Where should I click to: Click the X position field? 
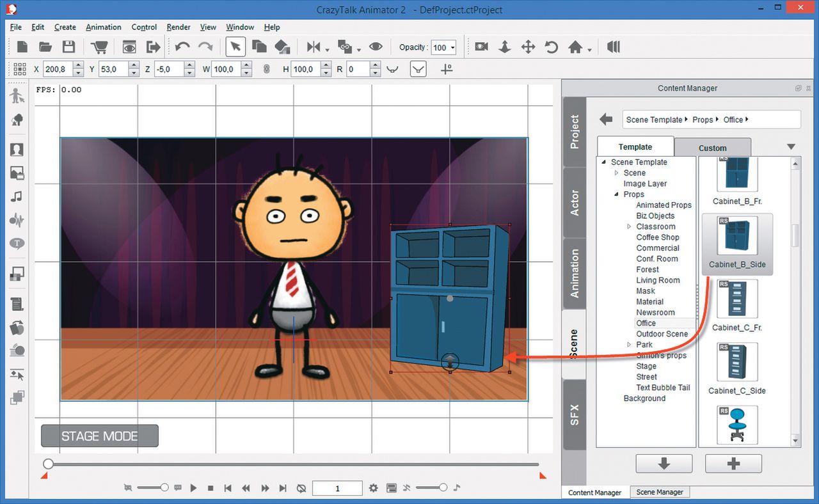58,69
